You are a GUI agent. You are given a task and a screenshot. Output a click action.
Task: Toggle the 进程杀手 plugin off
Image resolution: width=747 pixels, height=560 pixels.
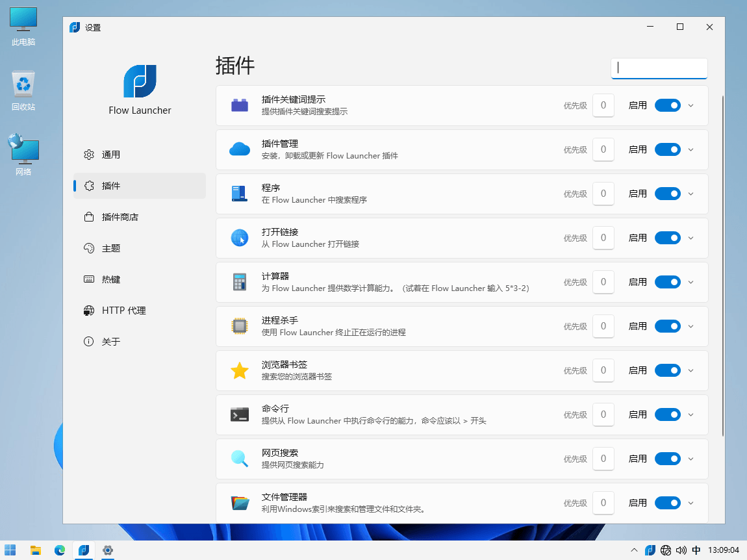click(668, 327)
